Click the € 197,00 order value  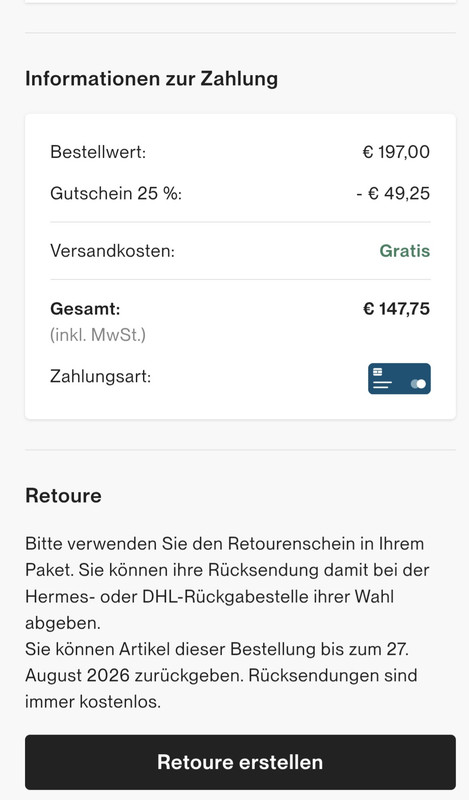[x=396, y=152]
